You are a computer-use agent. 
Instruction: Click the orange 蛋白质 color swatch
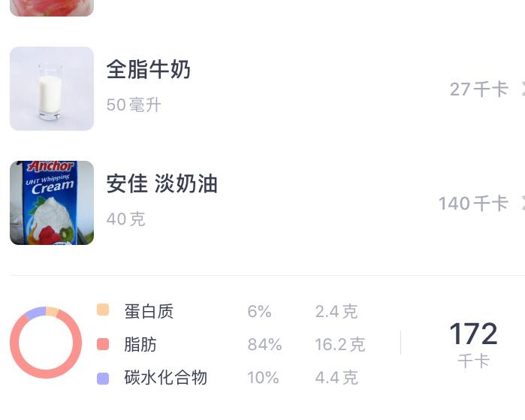coord(103,310)
